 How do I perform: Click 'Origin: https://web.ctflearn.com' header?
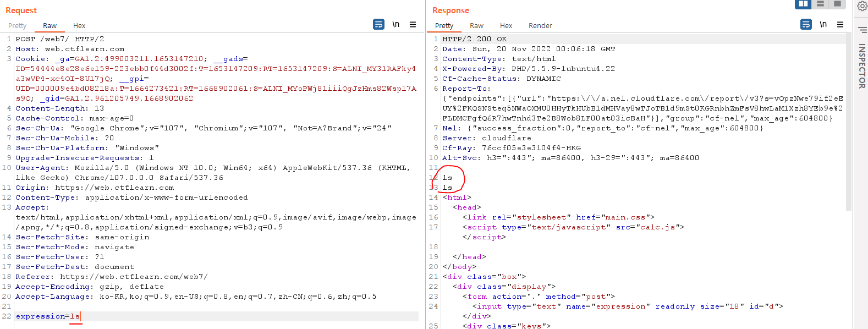[x=95, y=188]
